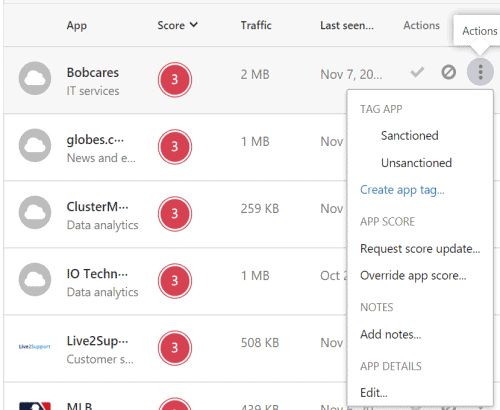500x410 pixels.
Task: Click 1 MB traffic for globes.c…
Action: pyautogui.click(x=255, y=142)
